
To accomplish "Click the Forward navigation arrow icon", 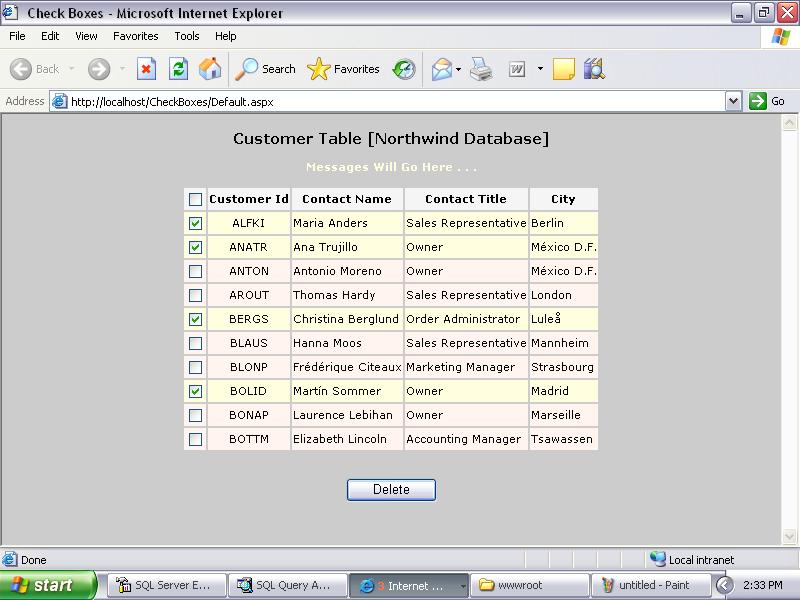I will coord(99,69).
